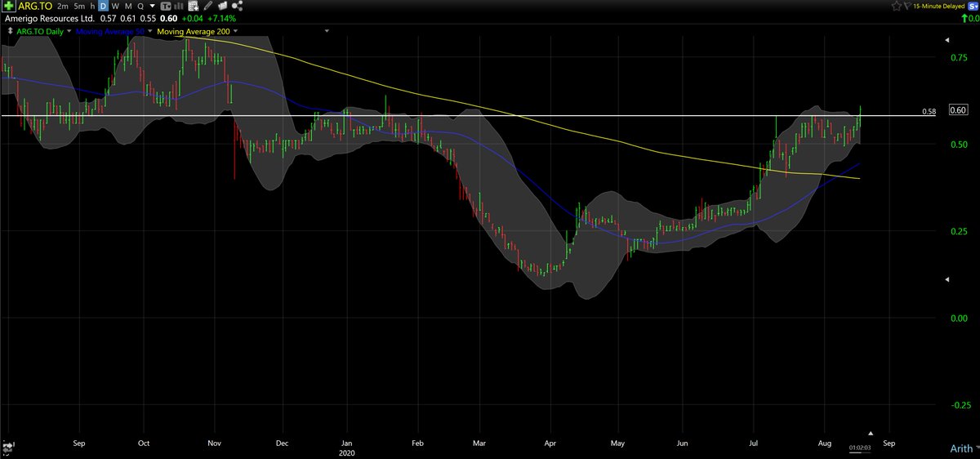Click the bar chart style icon
Viewport: 980px width, 459px height.
pos(179,7)
